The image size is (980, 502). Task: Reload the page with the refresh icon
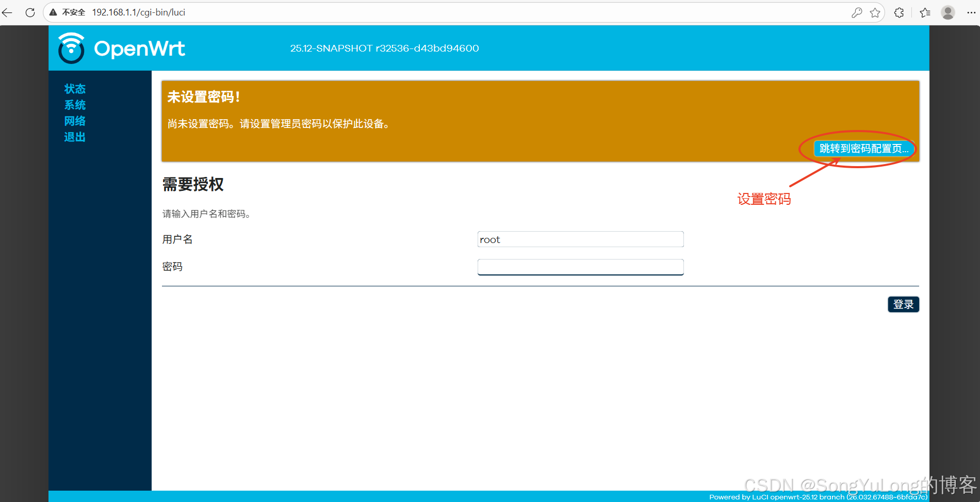(x=30, y=12)
